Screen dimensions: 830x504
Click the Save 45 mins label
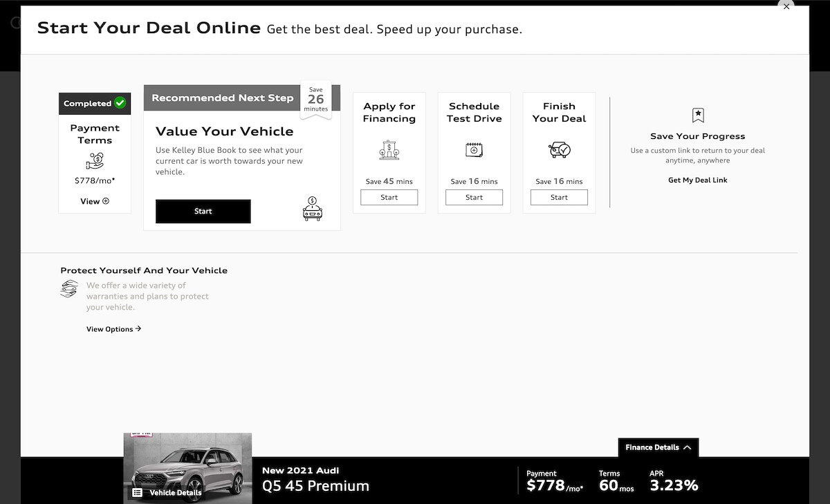(389, 181)
